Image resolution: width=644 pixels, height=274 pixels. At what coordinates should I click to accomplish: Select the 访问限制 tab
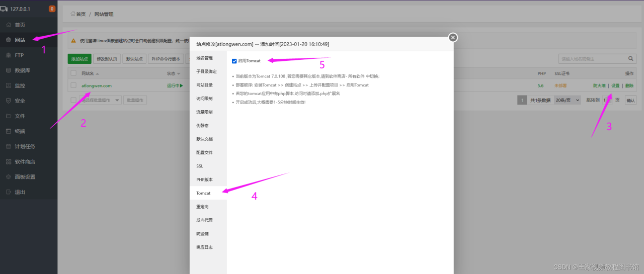tap(208, 99)
